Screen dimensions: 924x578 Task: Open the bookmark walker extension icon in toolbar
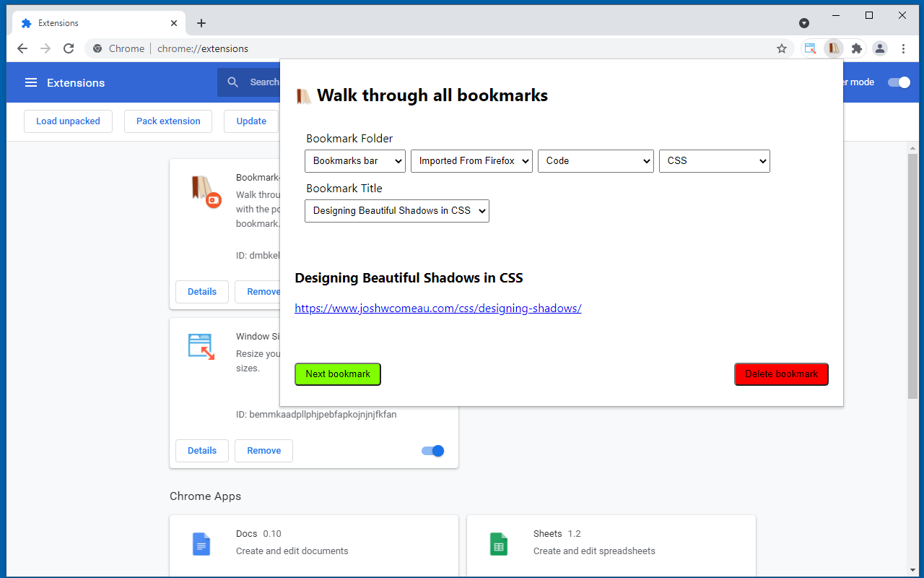[834, 48]
